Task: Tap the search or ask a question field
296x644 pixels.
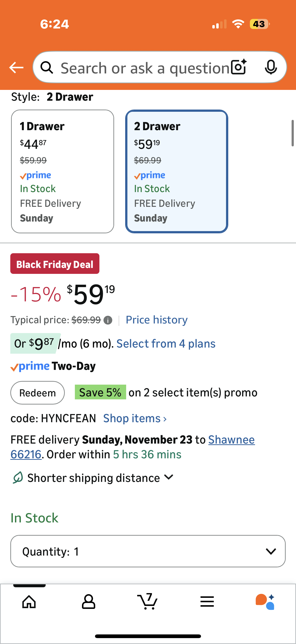Action: click(145, 68)
